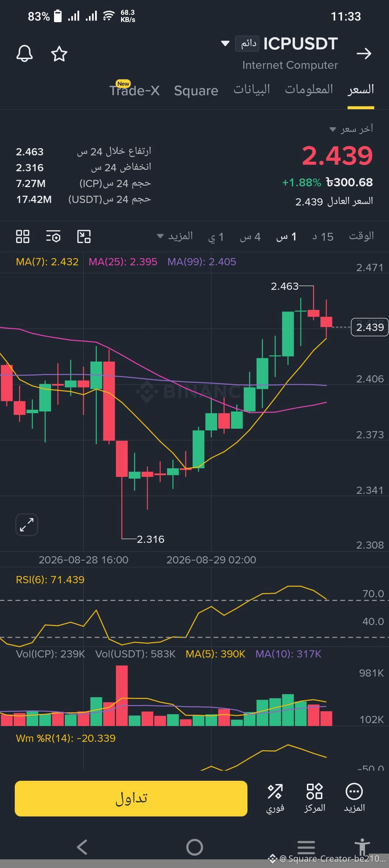389x868 pixels.
Task: Tap the Vol(USDT): 583K label
Action: [135, 654]
